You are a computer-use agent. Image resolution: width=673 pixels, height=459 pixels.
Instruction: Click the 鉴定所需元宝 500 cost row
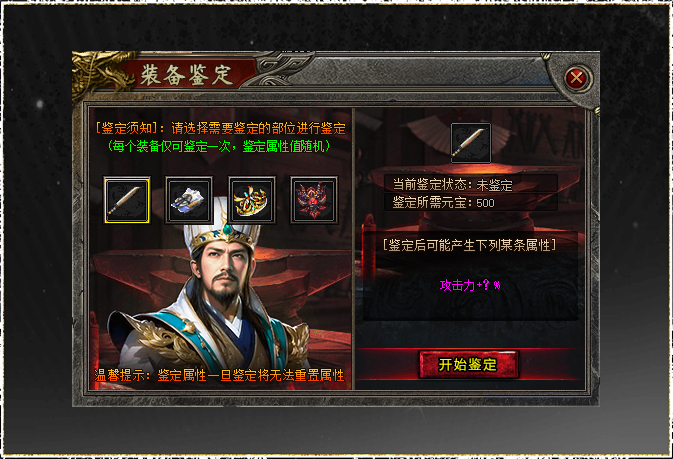(x=470, y=202)
